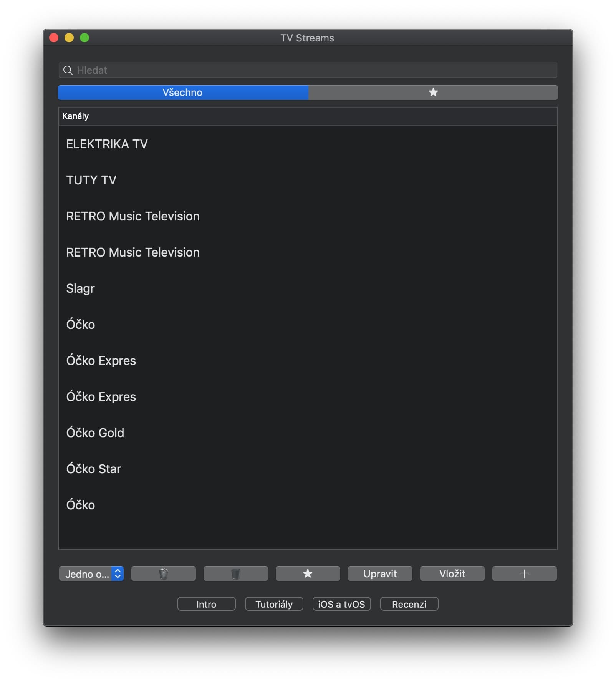
Task: Click the Vložit button
Action: click(x=452, y=574)
